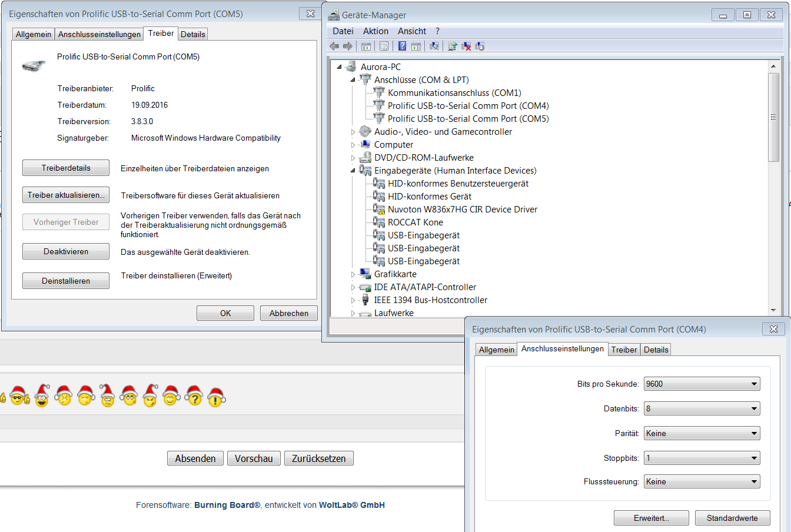Click the Treiber aktualisieren button

(x=66, y=195)
